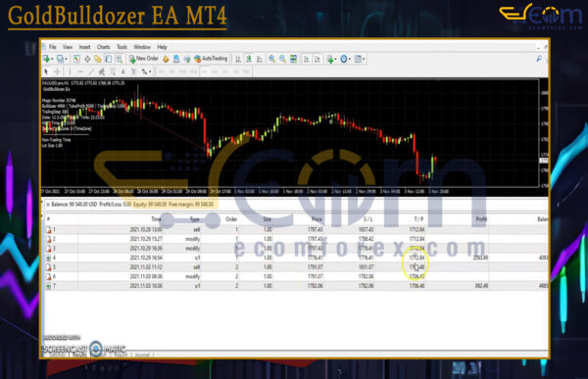Click the New Order button

click(144, 59)
